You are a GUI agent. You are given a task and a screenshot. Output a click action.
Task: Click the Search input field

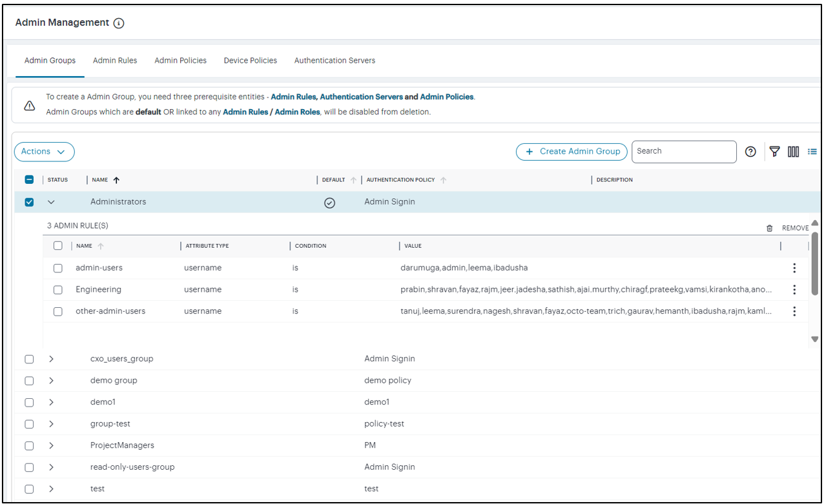pos(683,152)
